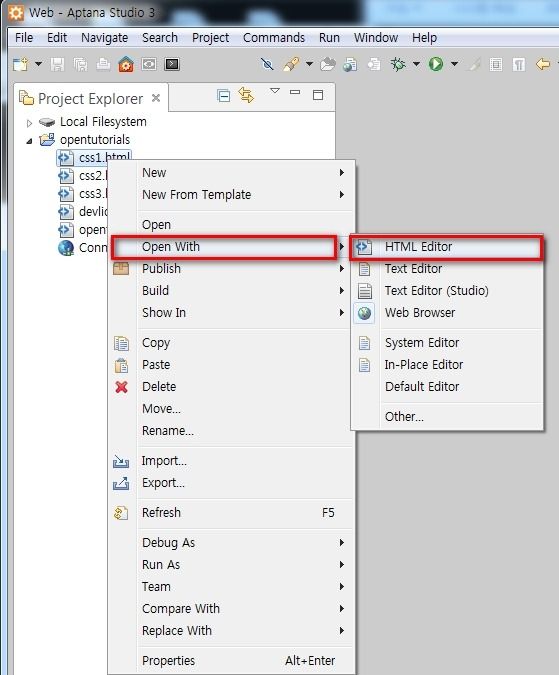Click the Save toolbar icon
559x675 pixels.
pyautogui.click(x=57, y=65)
